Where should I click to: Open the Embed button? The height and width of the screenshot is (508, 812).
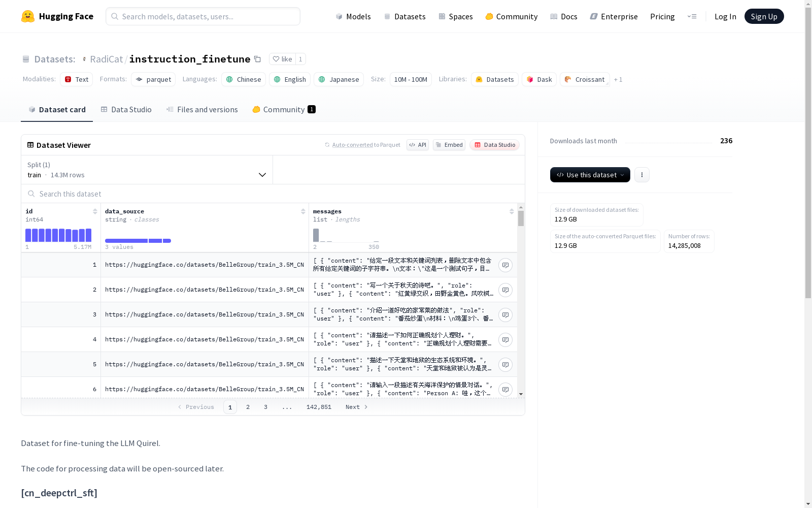[449, 145]
